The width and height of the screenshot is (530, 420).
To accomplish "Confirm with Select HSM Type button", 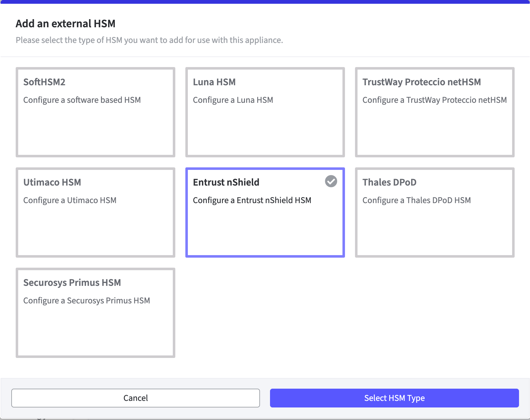I will tap(394, 398).
